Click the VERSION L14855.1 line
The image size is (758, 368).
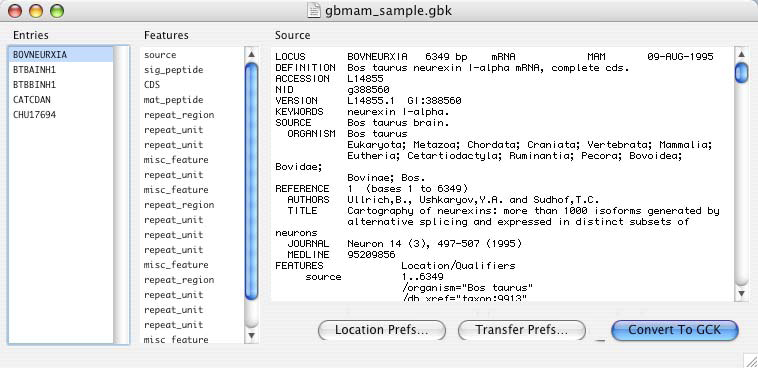coord(368,101)
